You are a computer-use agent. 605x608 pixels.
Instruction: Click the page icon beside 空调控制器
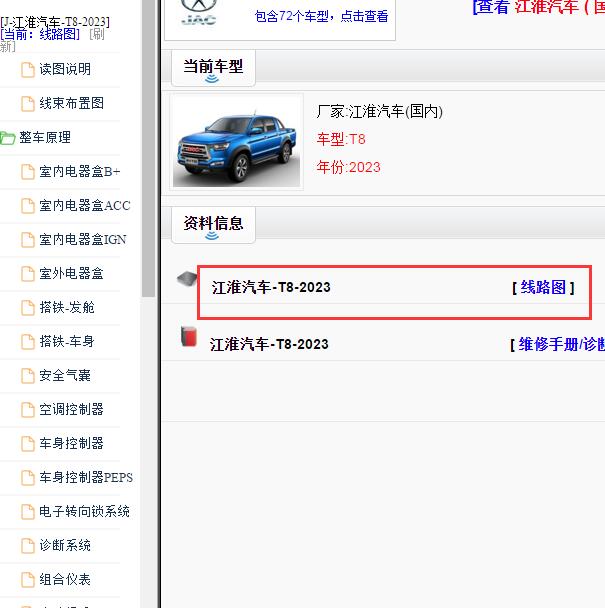(28, 410)
